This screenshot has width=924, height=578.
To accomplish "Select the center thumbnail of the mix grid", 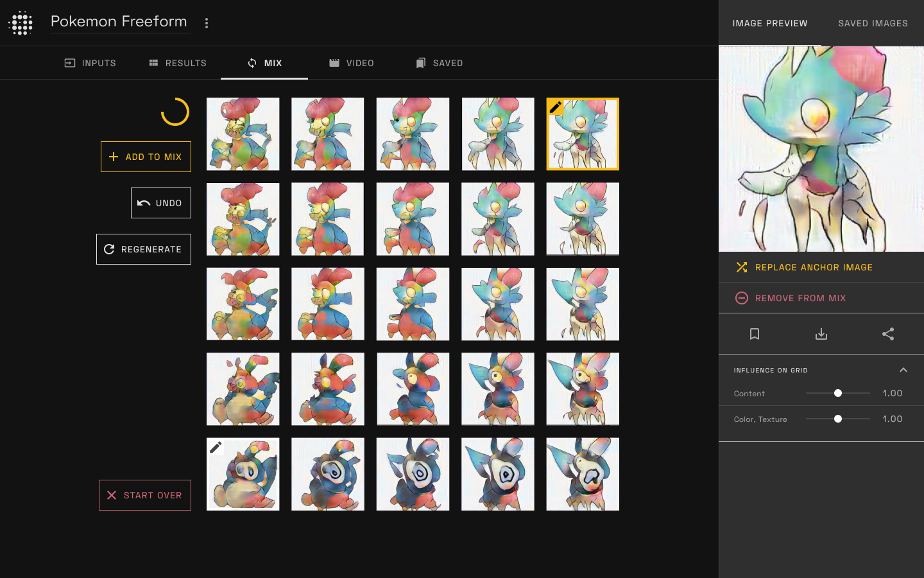I will (413, 304).
